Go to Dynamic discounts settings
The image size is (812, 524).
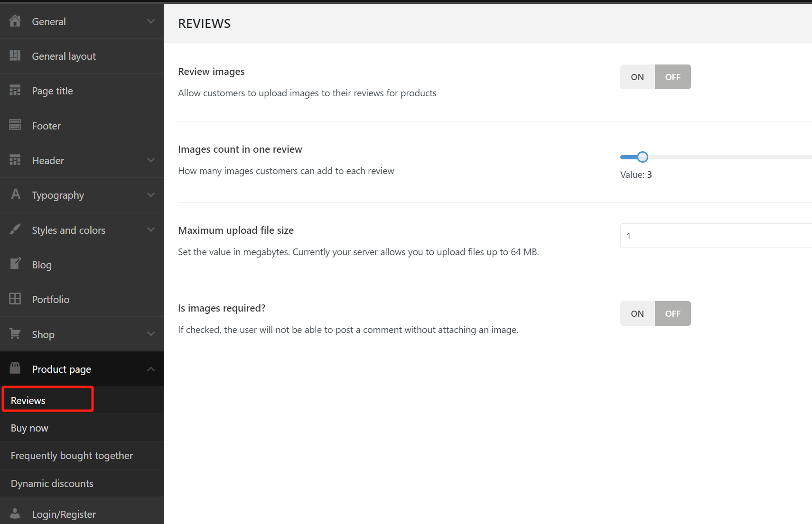click(x=52, y=484)
